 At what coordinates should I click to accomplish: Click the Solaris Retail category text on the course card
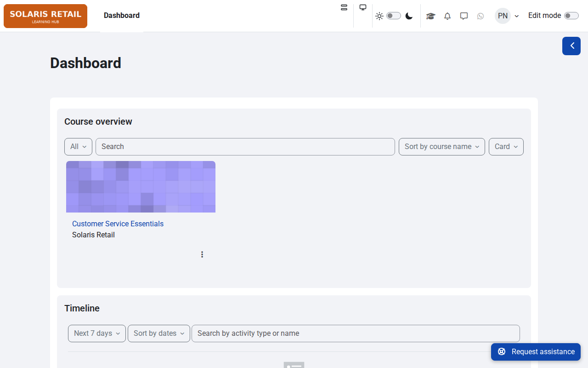[x=93, y=235]
